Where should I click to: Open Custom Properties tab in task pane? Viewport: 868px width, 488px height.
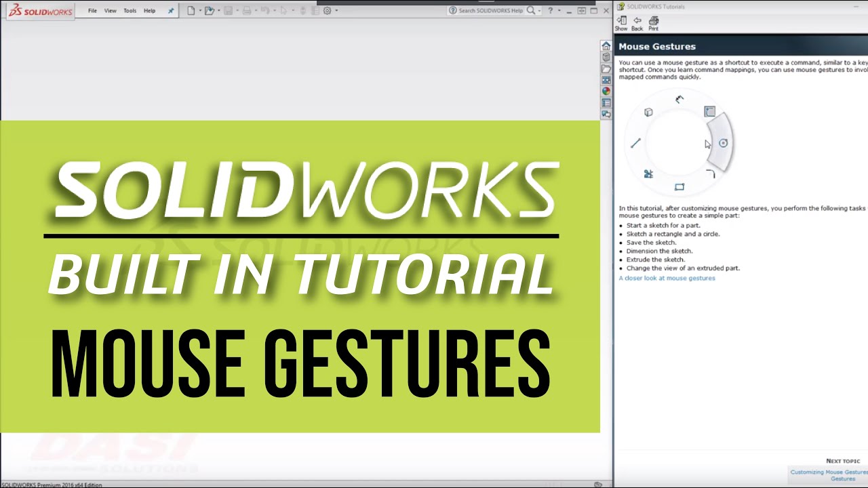[606, 103]
